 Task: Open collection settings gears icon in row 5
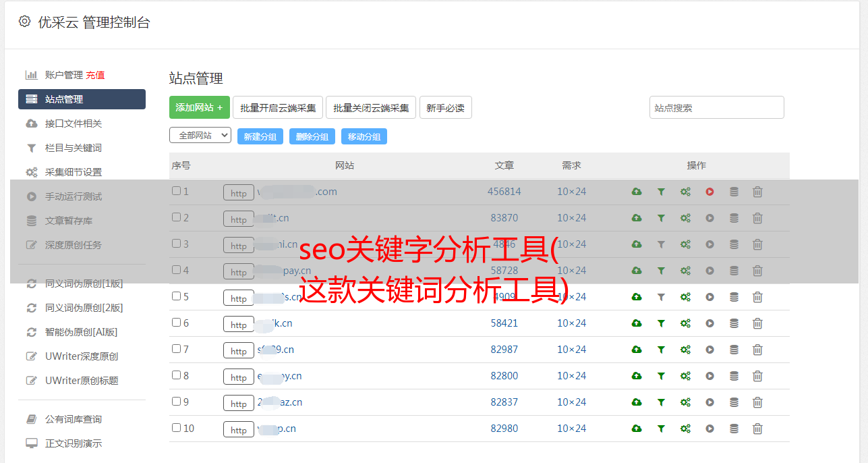coord(685,297)
